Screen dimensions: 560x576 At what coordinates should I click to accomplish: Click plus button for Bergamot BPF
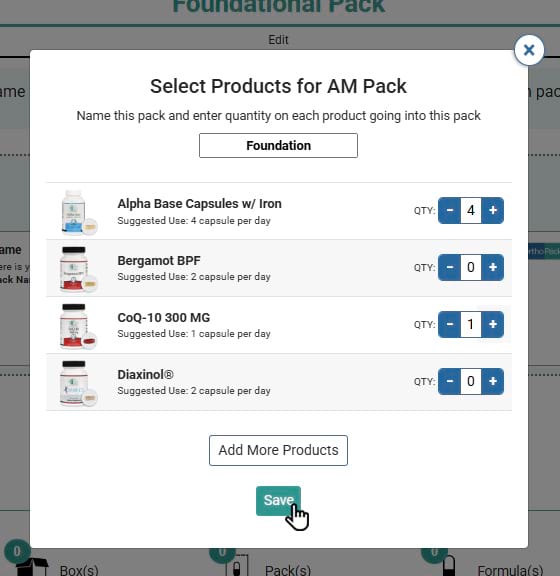[x=493, y=267]
